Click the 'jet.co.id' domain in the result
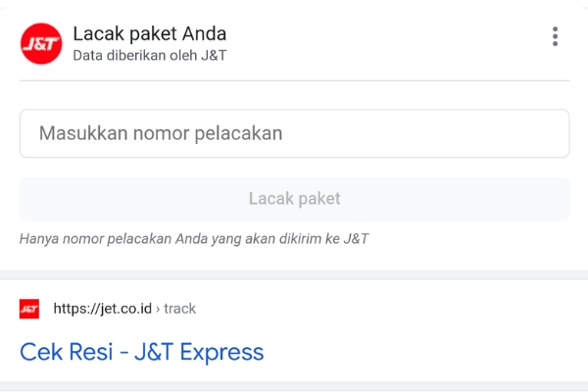 120,309
